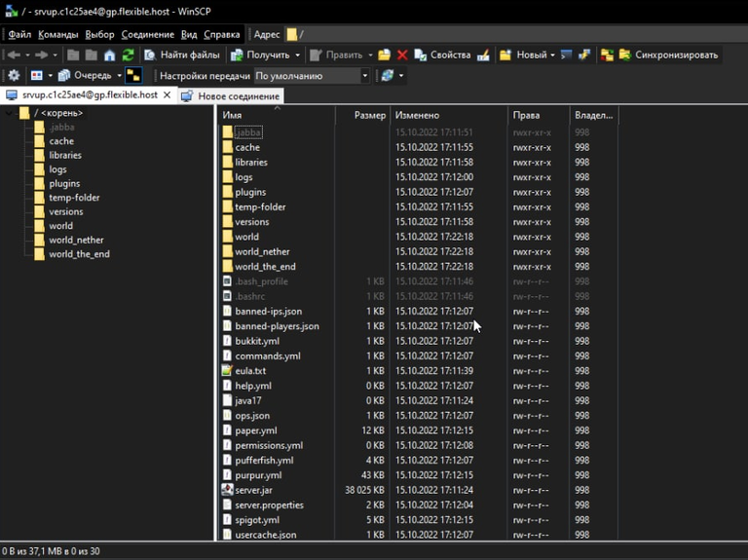748x560 pixels.
Task: Open the terminal console icon
Action: tap(566, 55)
